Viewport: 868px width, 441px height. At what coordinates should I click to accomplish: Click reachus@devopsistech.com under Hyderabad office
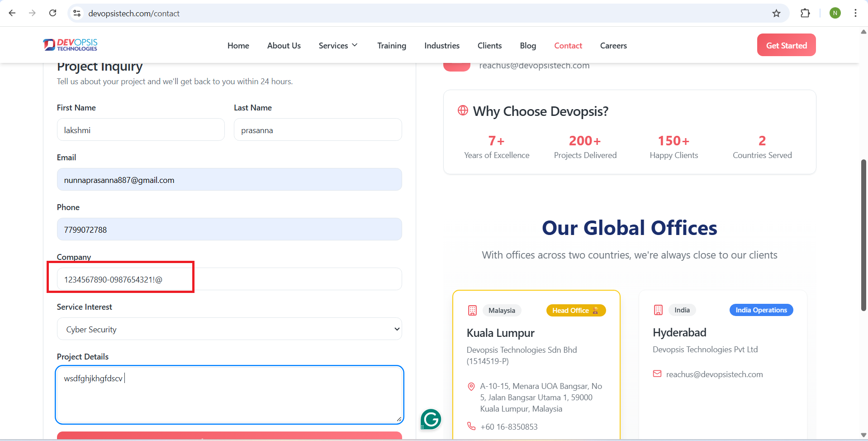coord(714,374)
